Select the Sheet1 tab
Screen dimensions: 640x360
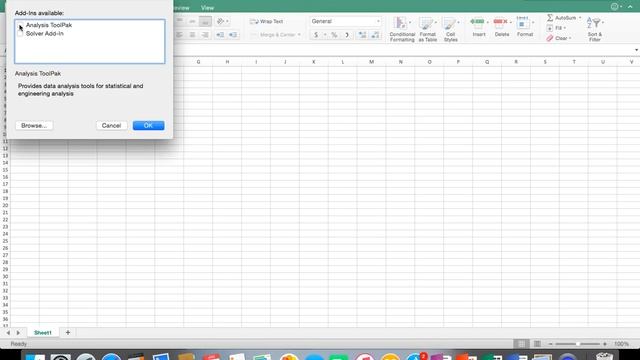pos(43,333)
